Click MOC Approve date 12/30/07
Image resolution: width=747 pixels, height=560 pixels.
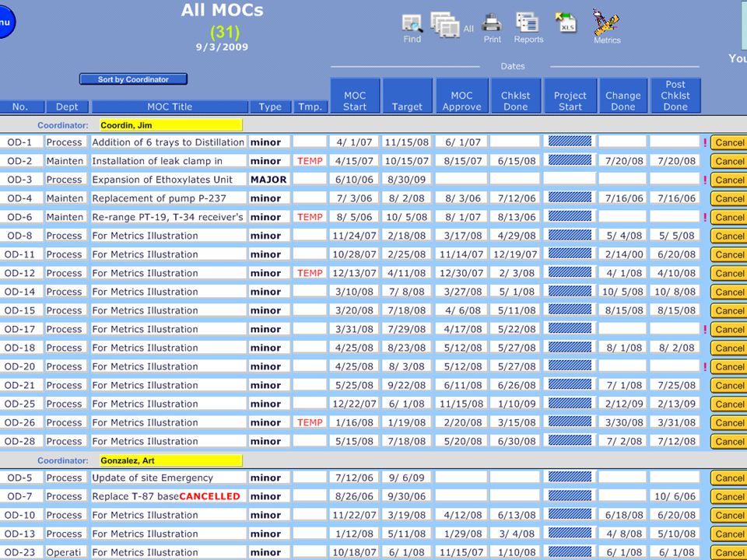pos(461,273)
